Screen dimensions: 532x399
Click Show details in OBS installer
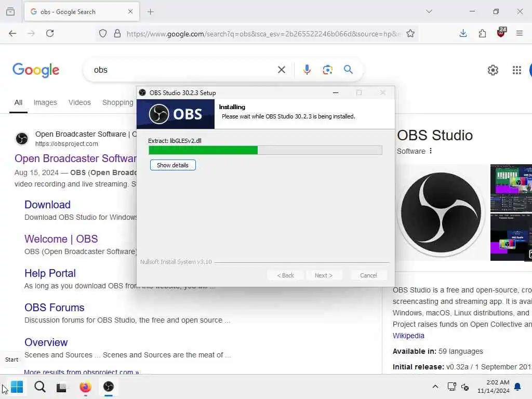point(172,165)
